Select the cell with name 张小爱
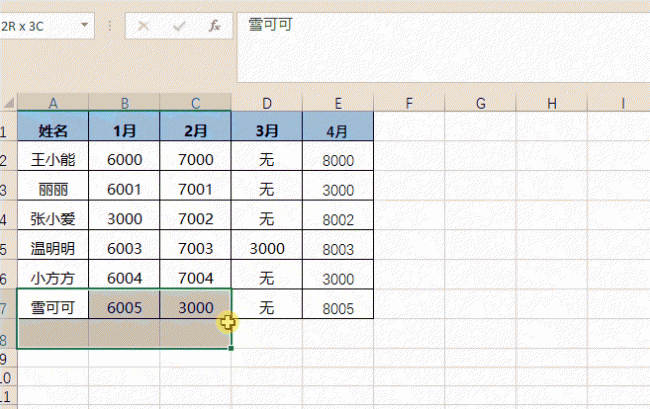The height and width of the screenshot is (409, 650). pos(53,215)
